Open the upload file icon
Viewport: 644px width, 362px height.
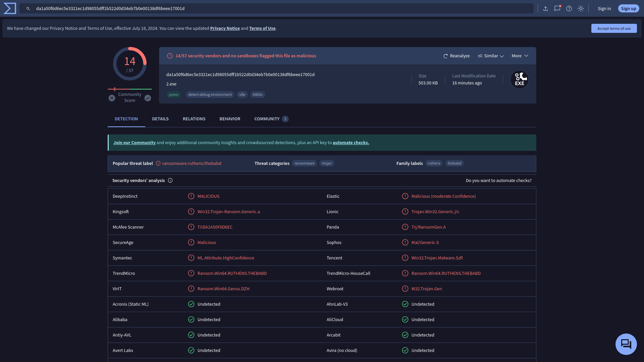click(x=546, y=9)
